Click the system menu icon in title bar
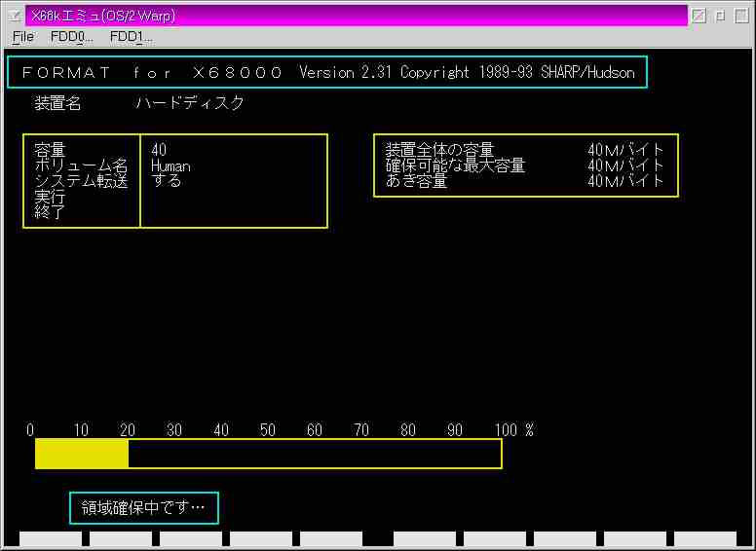 [15, 16]
